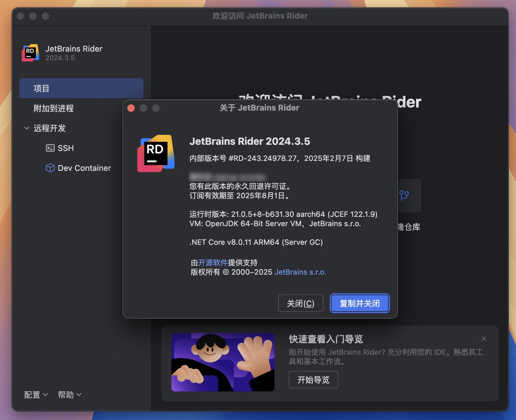The width and height of the screenshot is (516, 420).
Task: Open the 配置 dropdown menu
Action: click(36, 395)
